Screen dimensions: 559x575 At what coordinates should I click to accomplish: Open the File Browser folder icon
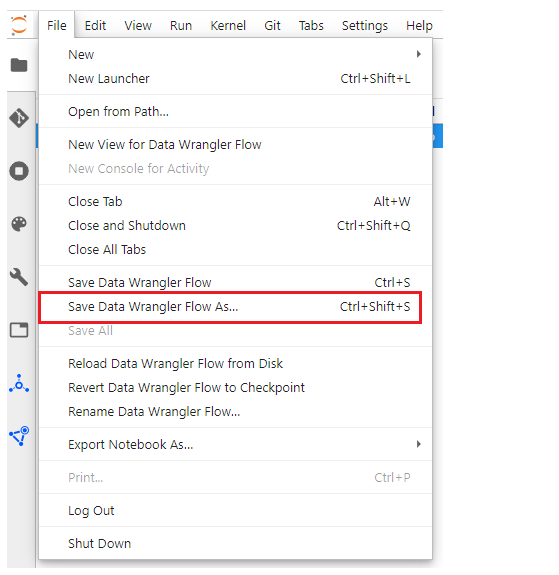[19, 65]
